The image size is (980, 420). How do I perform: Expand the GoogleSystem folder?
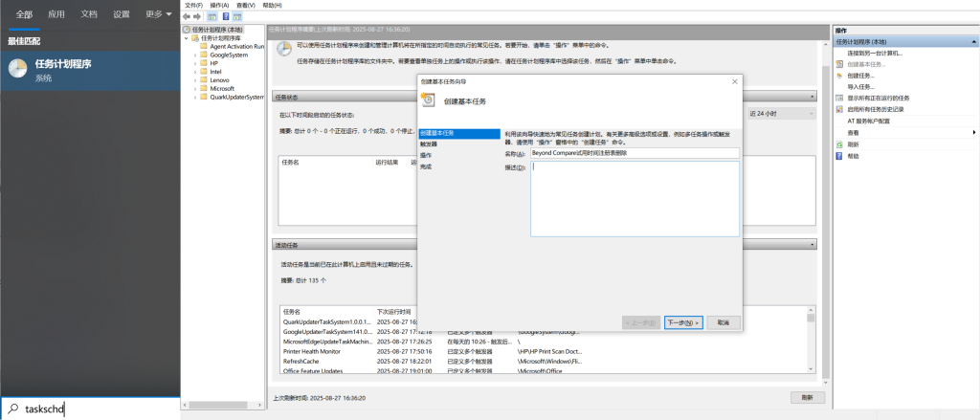coord(195,55)
